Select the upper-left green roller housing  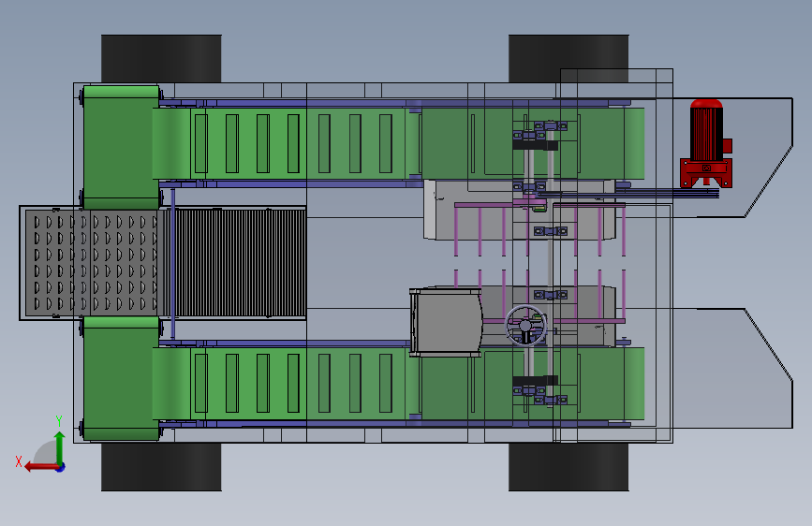121,148
